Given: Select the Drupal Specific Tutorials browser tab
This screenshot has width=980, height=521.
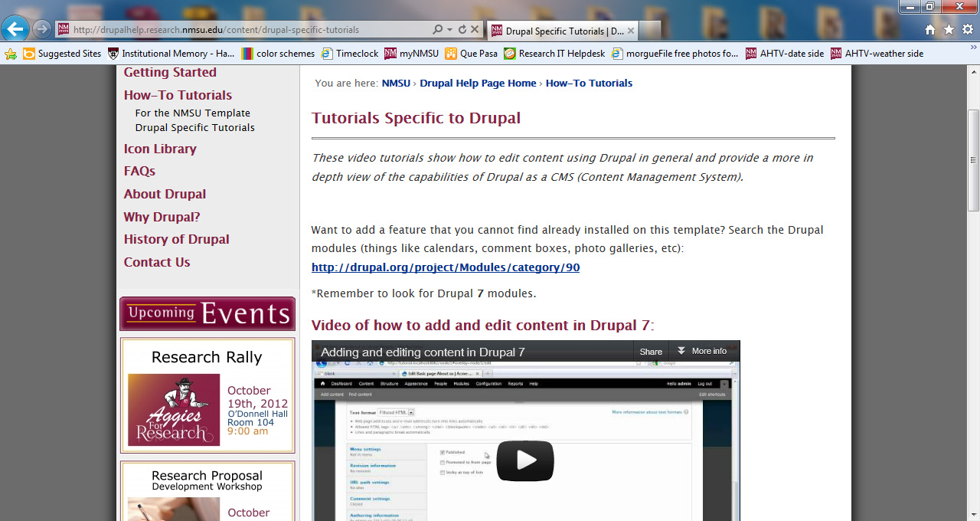Looking at the screenshot, I should pyautogui.click(x=563, y=31).
